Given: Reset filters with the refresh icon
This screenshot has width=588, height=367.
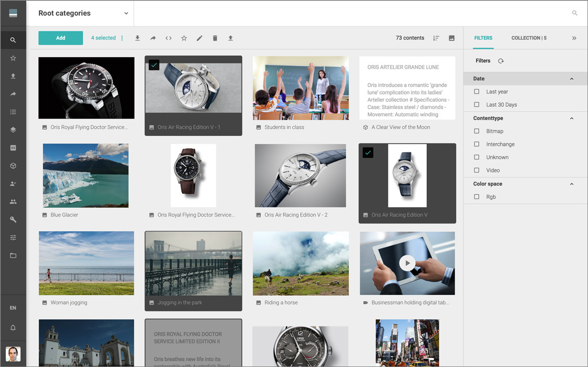Looking at the screenshot, I should point(501,61).
